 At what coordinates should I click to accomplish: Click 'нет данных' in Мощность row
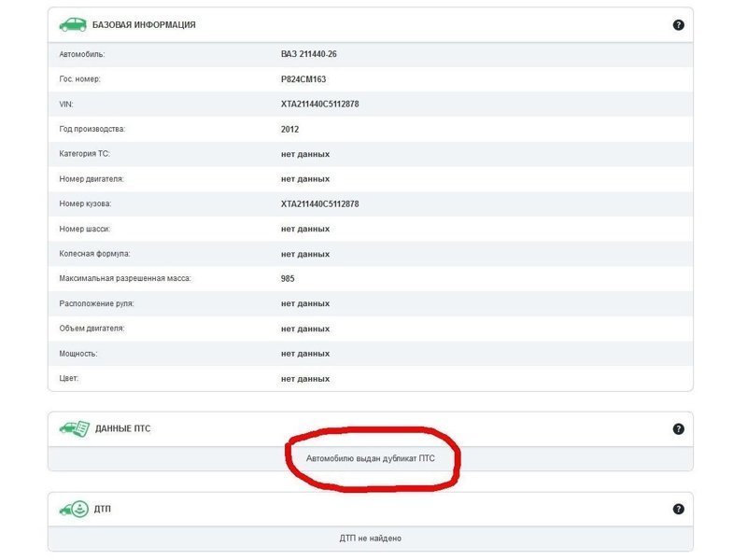coord(305,354)
